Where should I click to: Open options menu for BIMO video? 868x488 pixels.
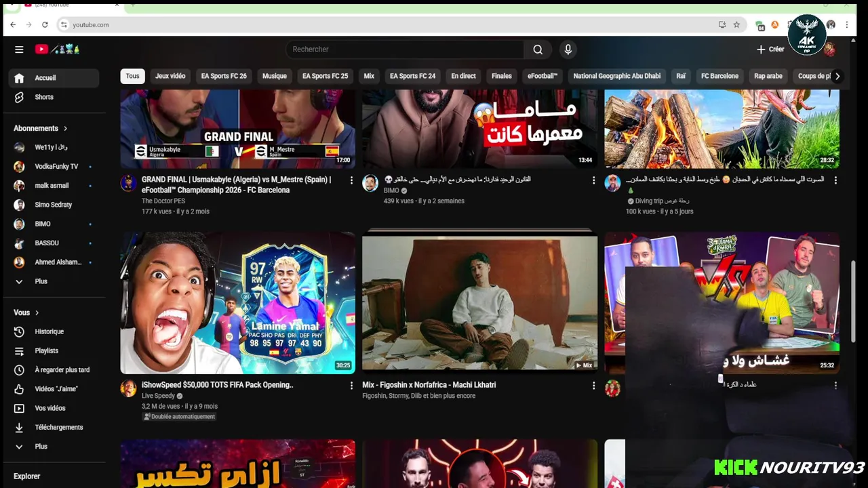(x=593, y=180)
